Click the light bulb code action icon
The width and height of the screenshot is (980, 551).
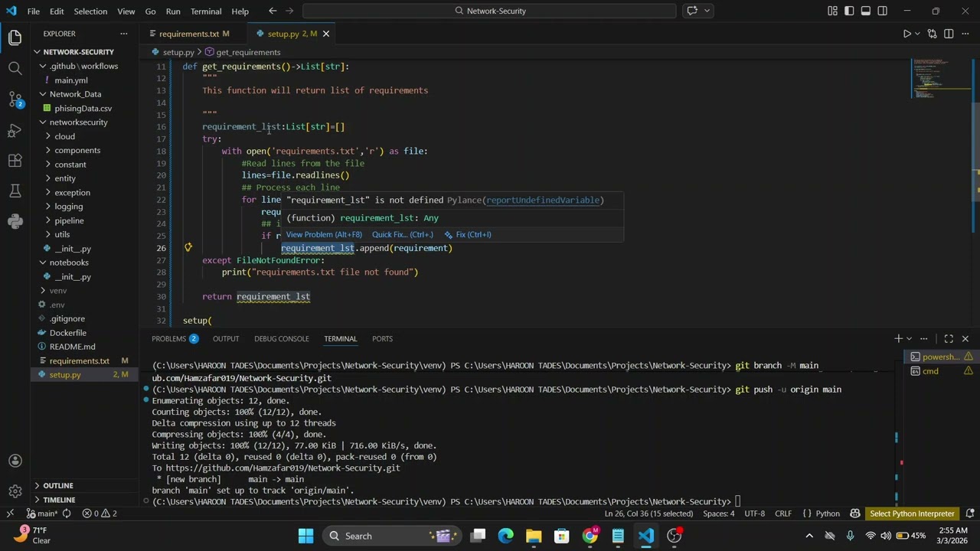coord(188,248)
